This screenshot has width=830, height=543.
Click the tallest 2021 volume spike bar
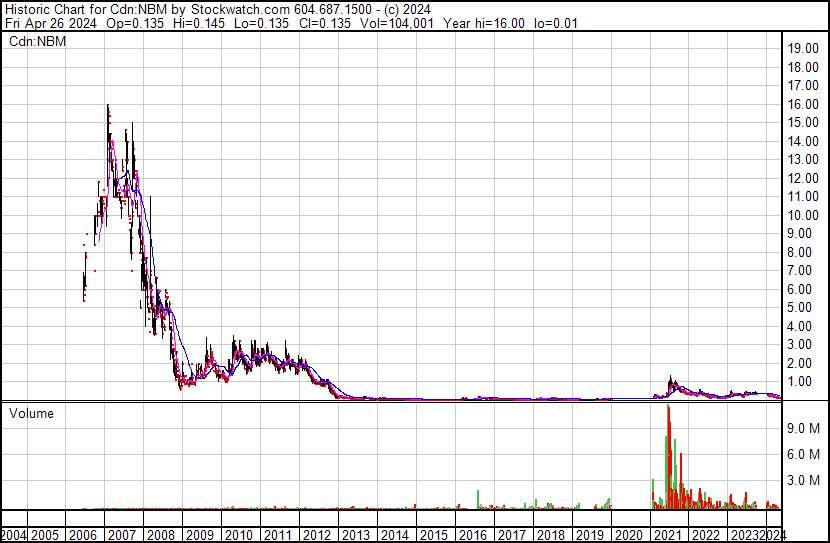(669, 457)
